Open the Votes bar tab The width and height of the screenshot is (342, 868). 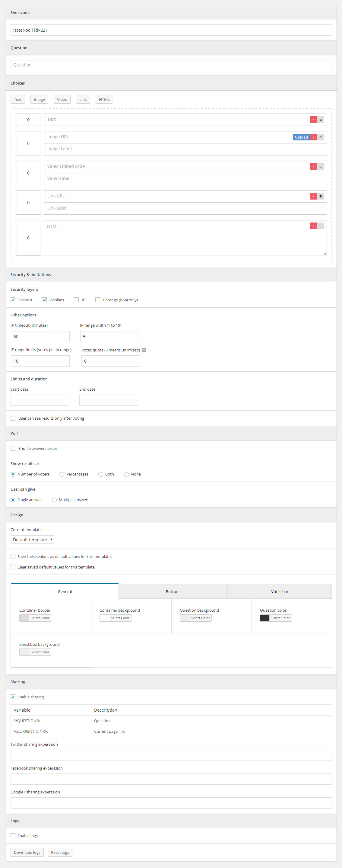pyautogui.click(x=279, y=592)
